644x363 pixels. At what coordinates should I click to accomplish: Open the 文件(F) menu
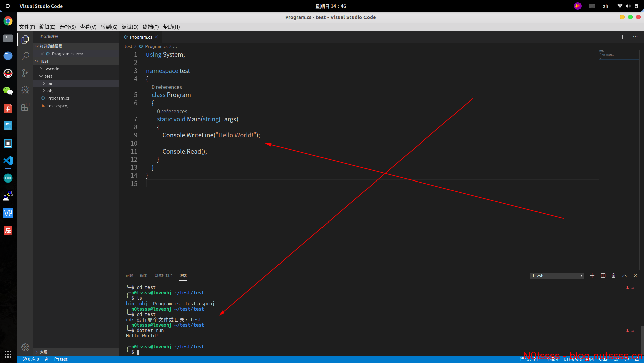[x=27, y=27]
